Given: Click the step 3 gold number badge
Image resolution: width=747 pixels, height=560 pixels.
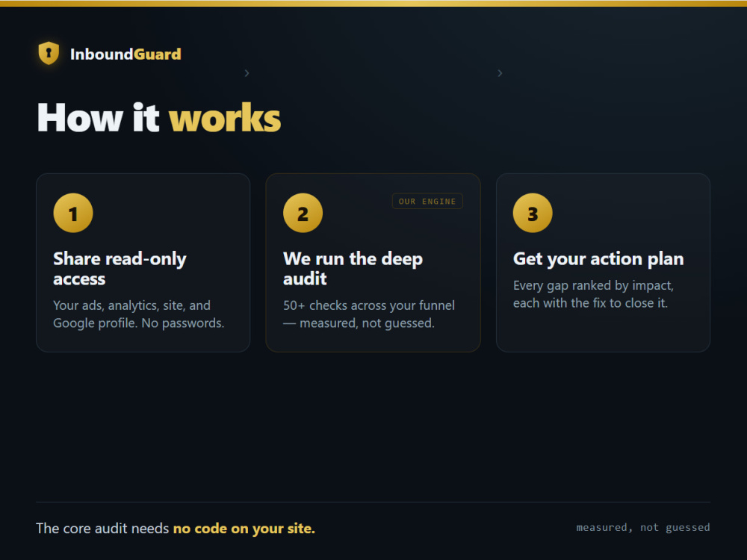Looking at the screenshot, I should pyautogui.click(x=533, y=213).
